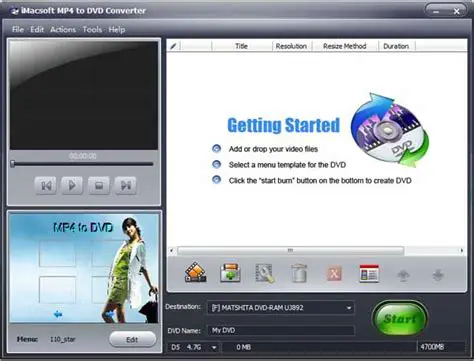The height and width of the screenshot is (361, 474).
Task: Open the File menu
Action: (18, 29)
